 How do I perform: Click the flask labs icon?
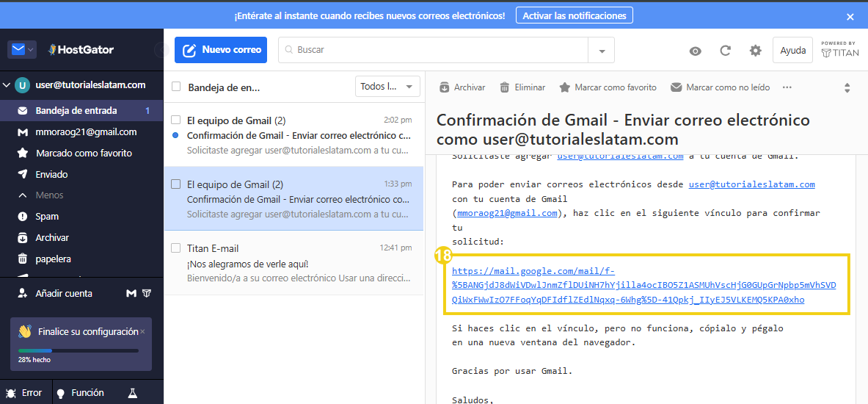pos(132,393)
